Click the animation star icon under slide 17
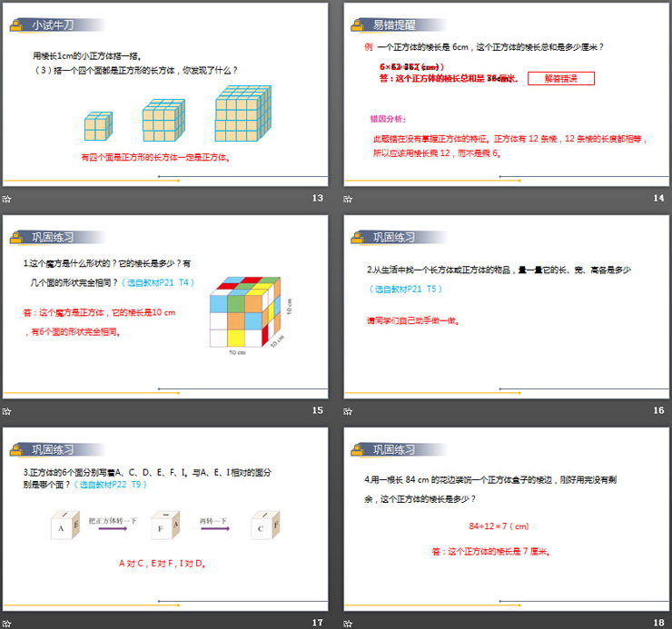 tap(7, 623)
